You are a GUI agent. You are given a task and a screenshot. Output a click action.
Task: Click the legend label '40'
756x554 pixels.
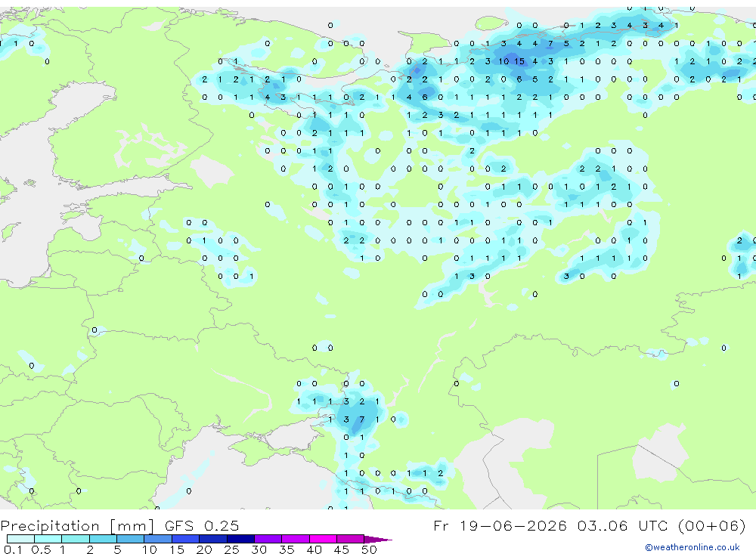click(314, 549)
